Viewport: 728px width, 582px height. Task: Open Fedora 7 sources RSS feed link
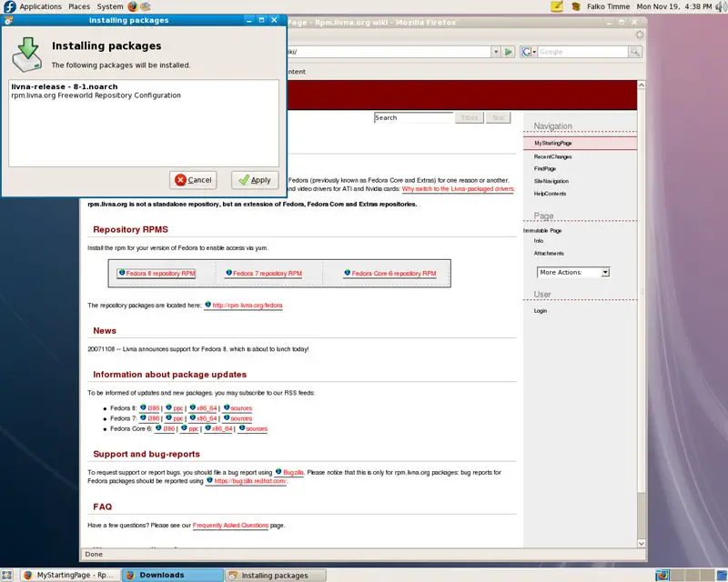pos(241,418)
